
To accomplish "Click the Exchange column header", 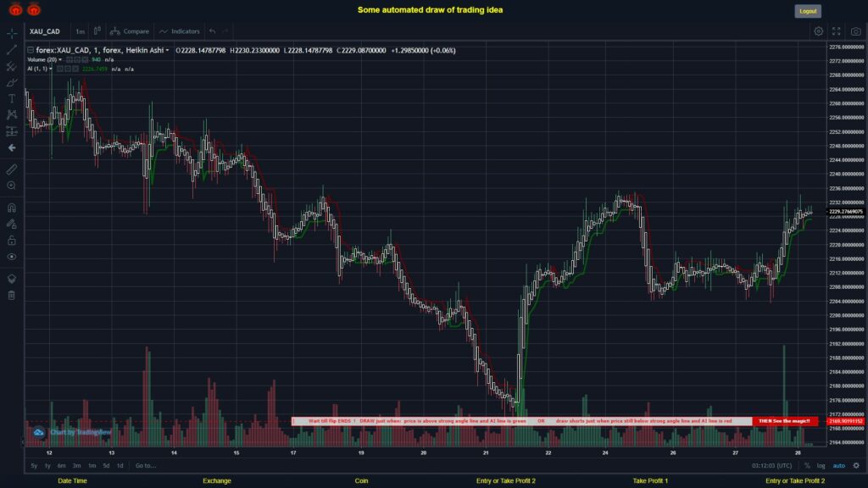I will tap(216, 481).
